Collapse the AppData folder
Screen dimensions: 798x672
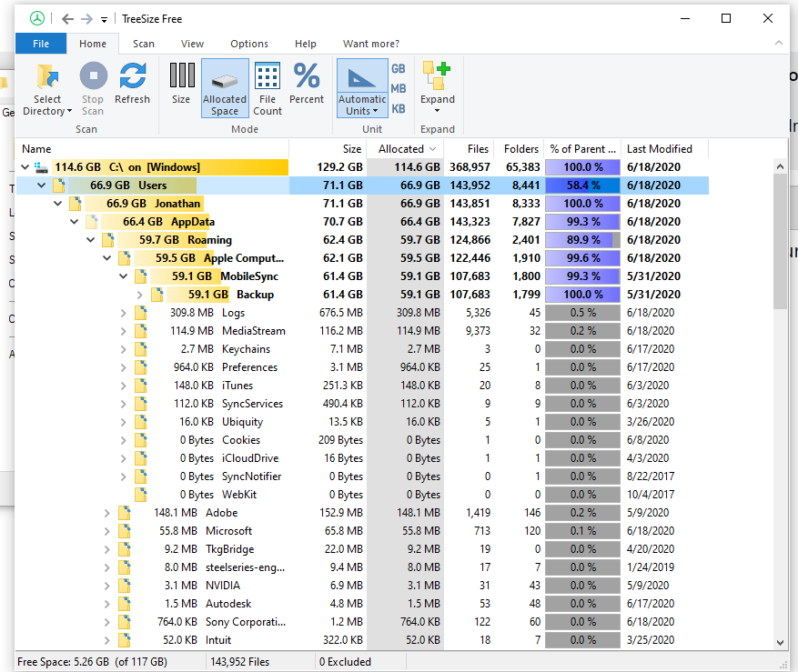click(x=74, y=222)
